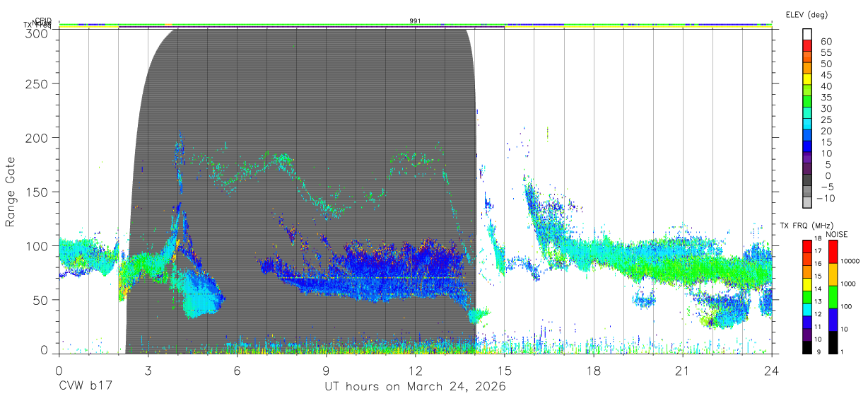Click the x-axis hour label 9
The width and height of the screenshot is (868, 401).
click(x=327, y=370)
